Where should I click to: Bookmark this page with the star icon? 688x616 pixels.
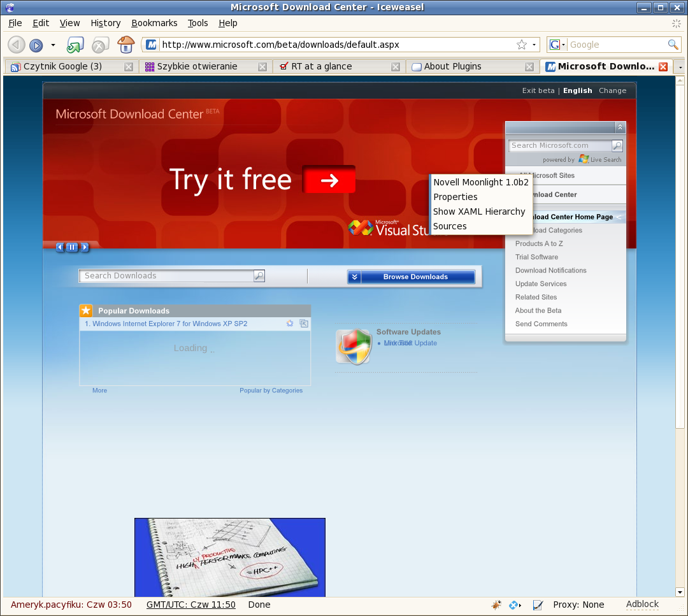521,45
